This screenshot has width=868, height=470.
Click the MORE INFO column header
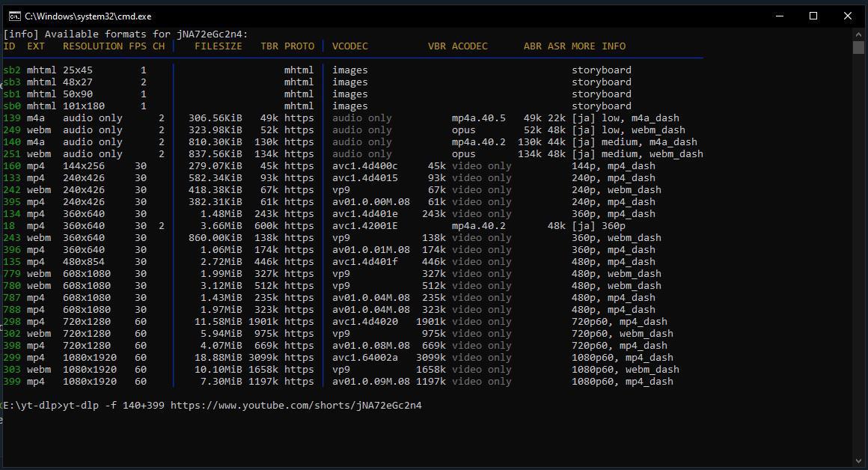599,46
